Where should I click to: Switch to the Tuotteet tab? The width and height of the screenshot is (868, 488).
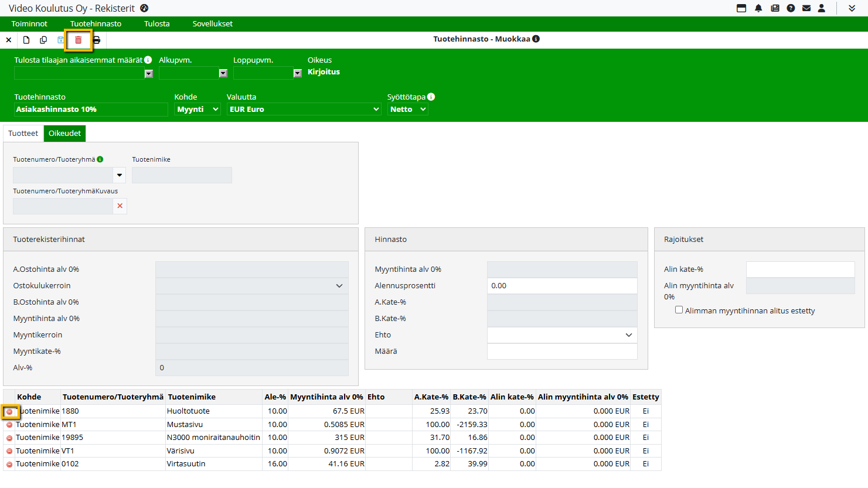23,134
